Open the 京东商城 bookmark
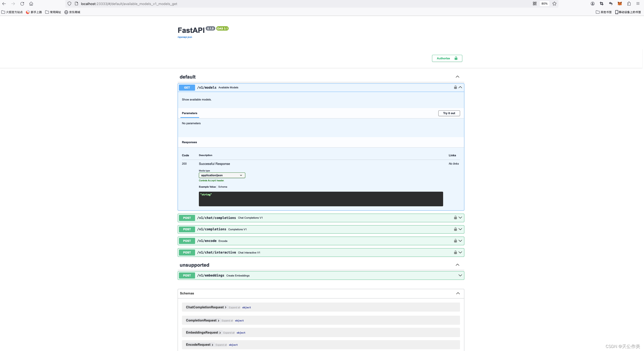 [72, 12]
